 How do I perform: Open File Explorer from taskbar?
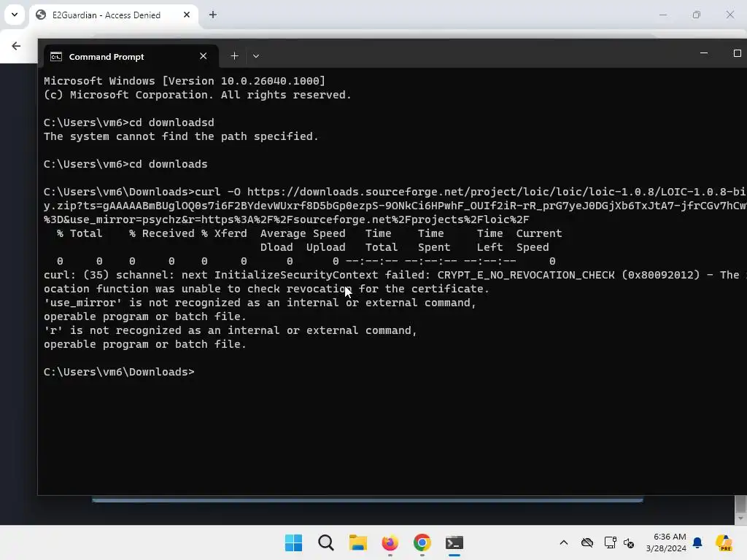tap(357, 542)
